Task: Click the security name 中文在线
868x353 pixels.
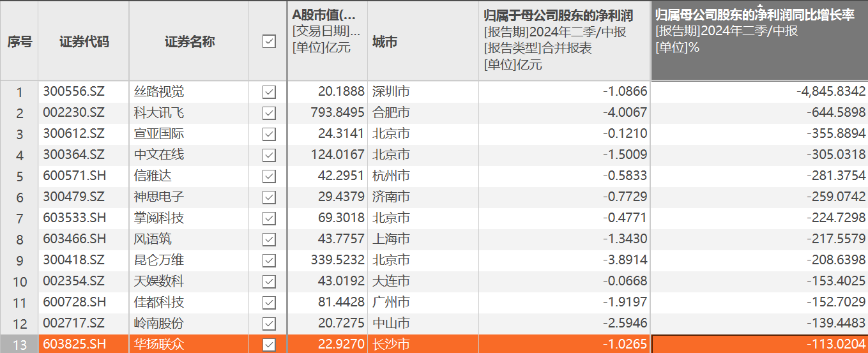Action: tap(159, 155)
